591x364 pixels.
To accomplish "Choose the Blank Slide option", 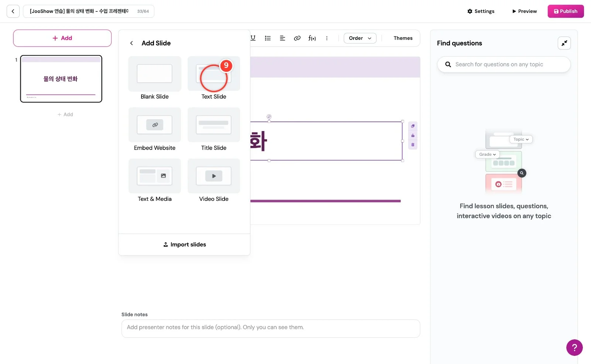I will coord(155,78).
